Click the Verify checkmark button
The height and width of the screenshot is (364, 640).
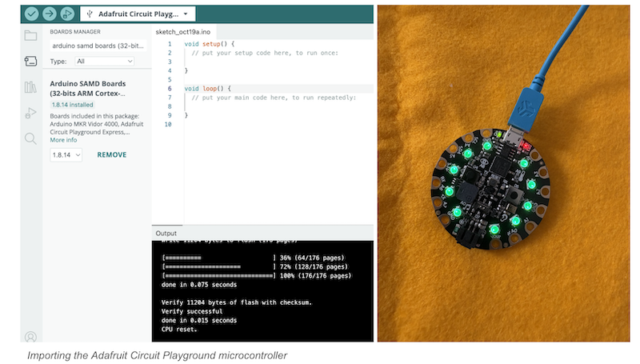[x=31, y=14]
